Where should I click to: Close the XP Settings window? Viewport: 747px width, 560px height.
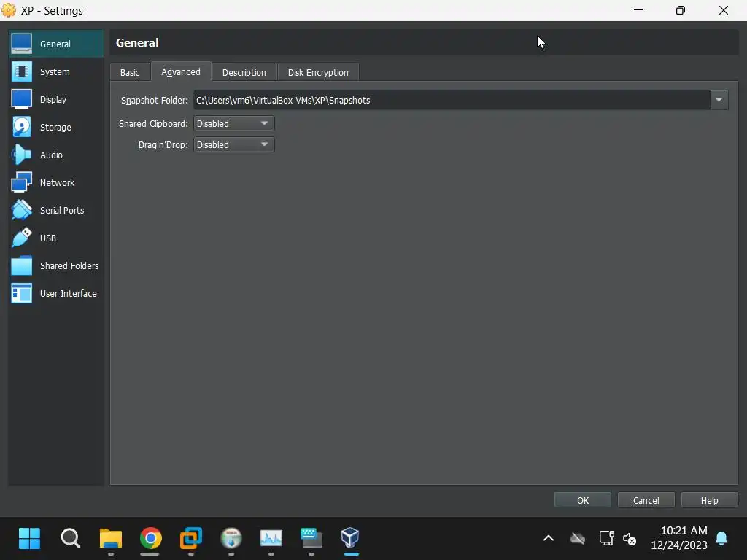tap(724, 10)
